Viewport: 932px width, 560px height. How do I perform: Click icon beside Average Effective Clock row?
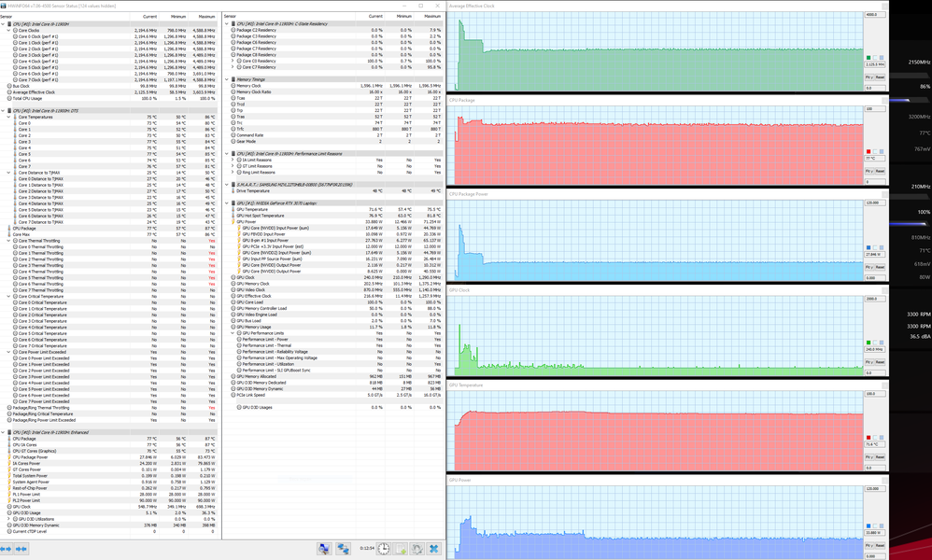pyautogui.click(x=9, y=92)
